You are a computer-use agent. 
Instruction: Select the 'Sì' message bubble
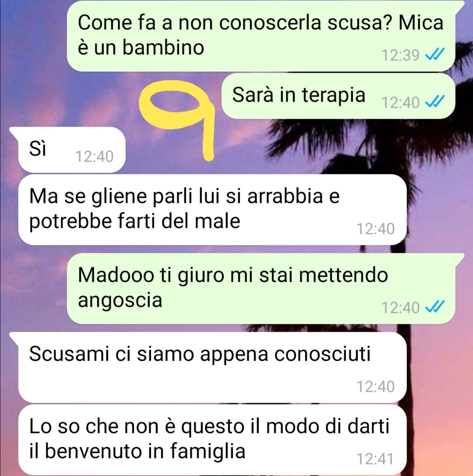click(71, 149)
